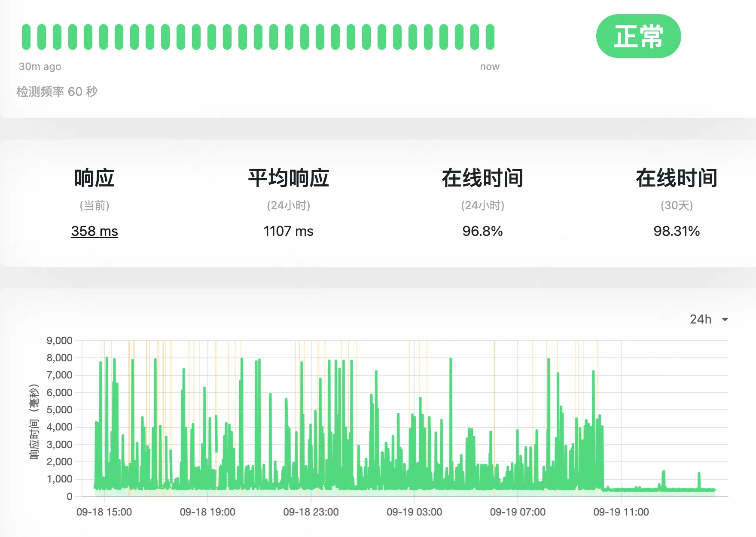Click the 9,000 y-axis tick label
The image size is (756, 537).
(x=59, y=341)
